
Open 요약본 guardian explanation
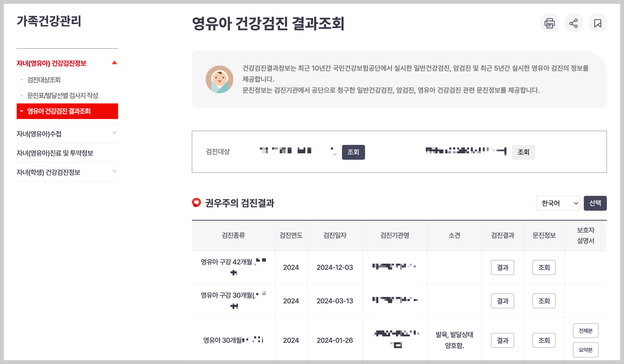point(586,350)
